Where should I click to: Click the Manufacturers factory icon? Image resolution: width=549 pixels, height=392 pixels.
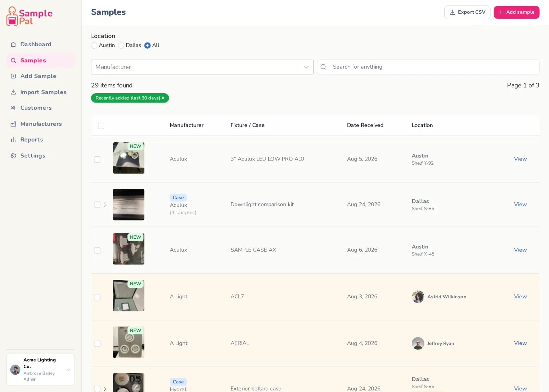[13, 124]
